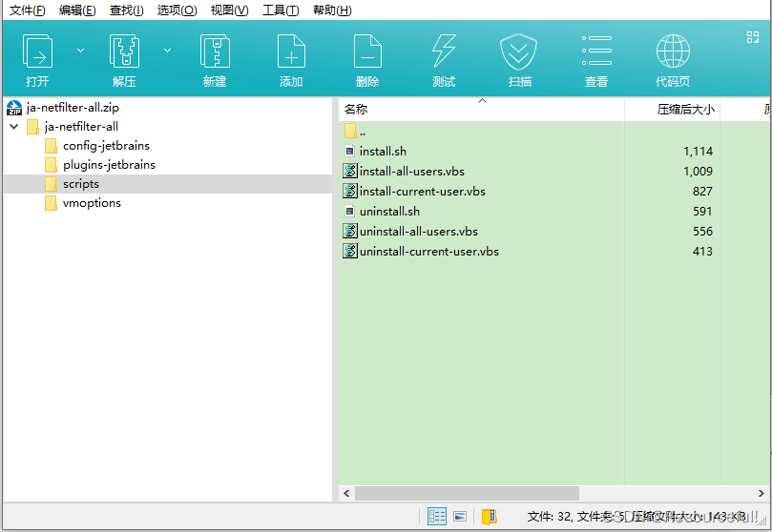This screenshot has width=772, height=532.
Task: Open the 帮助(H) menu
Action: click(332, 10)
